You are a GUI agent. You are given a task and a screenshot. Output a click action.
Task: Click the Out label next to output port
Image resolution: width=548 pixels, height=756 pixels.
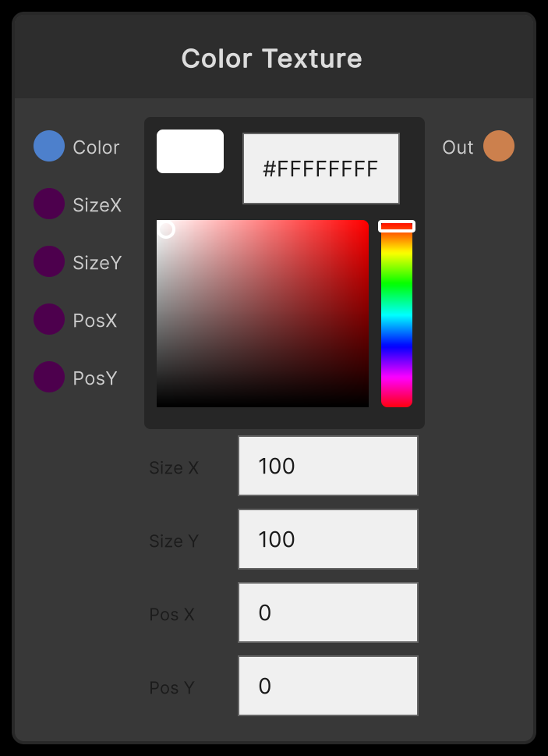(458, 147)
